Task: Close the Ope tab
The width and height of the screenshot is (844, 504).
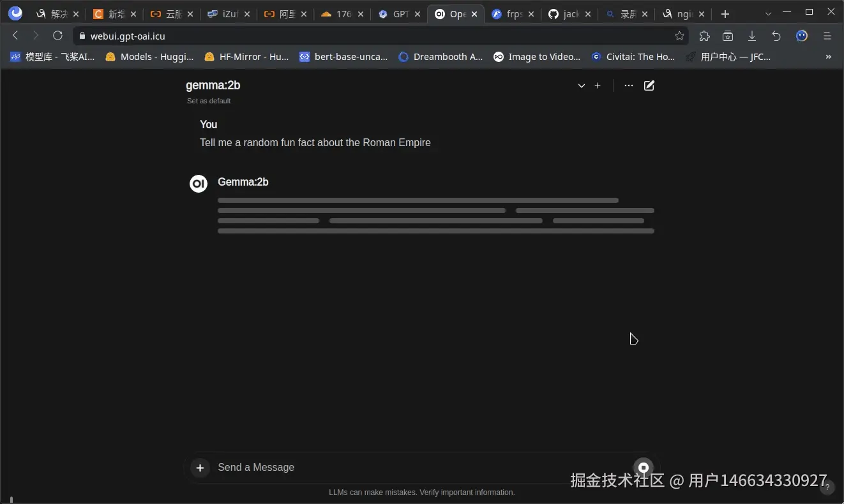Action: click(x=474, y=14)
